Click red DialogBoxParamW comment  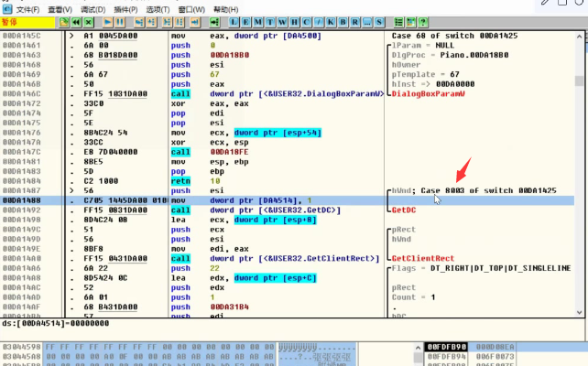429,94
